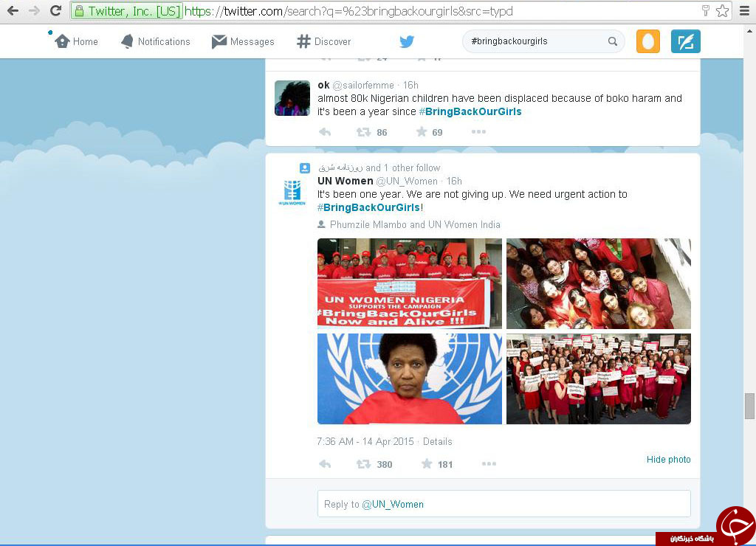Open the Discover tab
The width and height of the screenshot is (756, 546).
click(324, 41)
